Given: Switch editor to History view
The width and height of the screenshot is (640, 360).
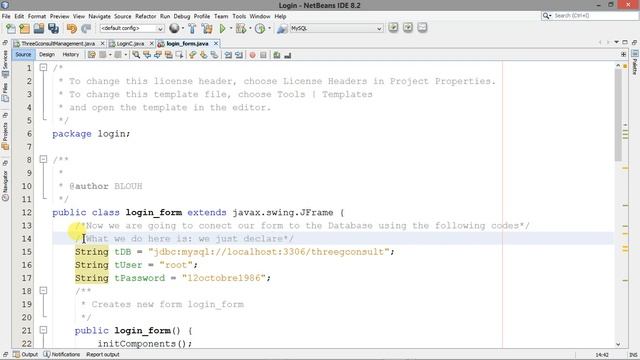Looking at the screenshot, I should [x=71, y=54].
